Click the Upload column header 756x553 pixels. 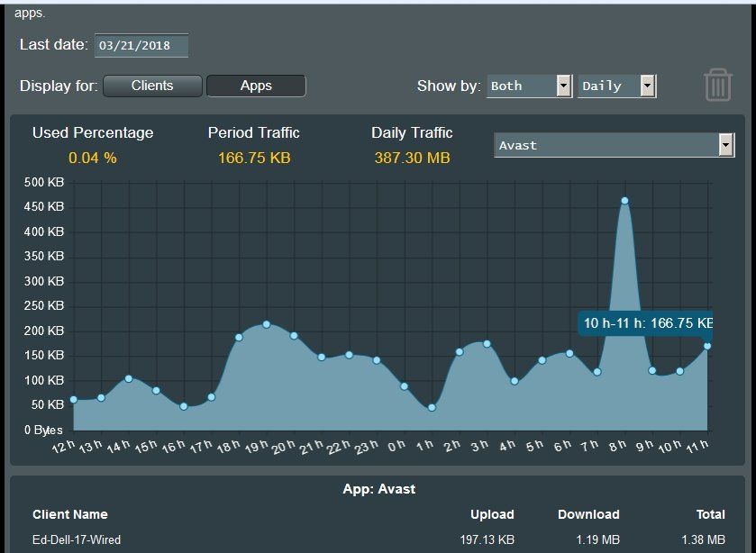click(492, 514)
